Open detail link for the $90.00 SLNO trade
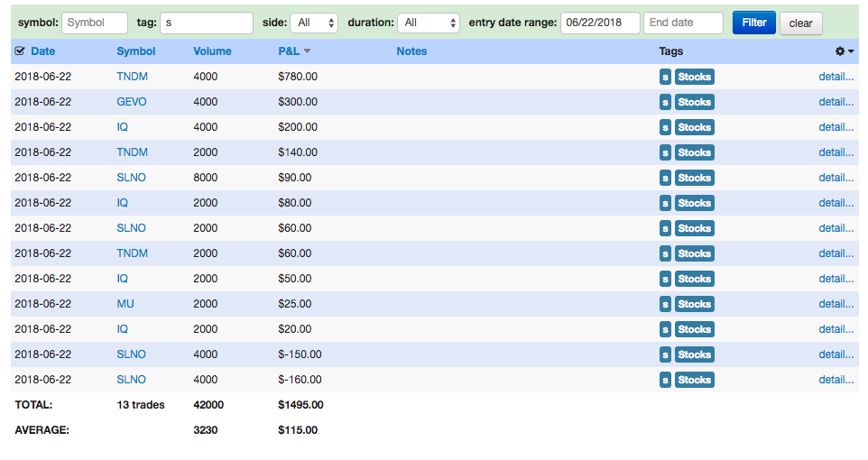Screen dimensions: 868x460 click(x=836, y=178)
